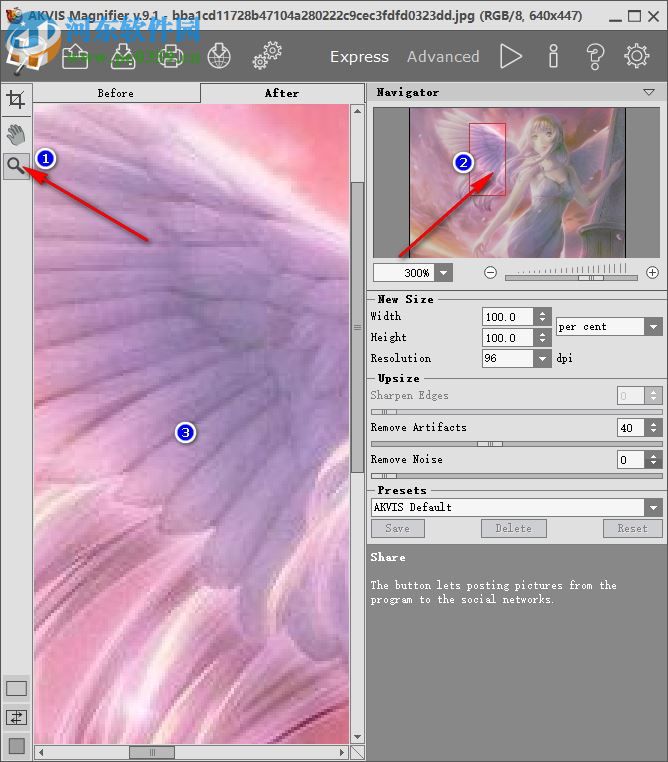Click the vertical scrollbar down arrow
Image resolution: width=668 pixels, height=762 pixels.
coord(358,737)
